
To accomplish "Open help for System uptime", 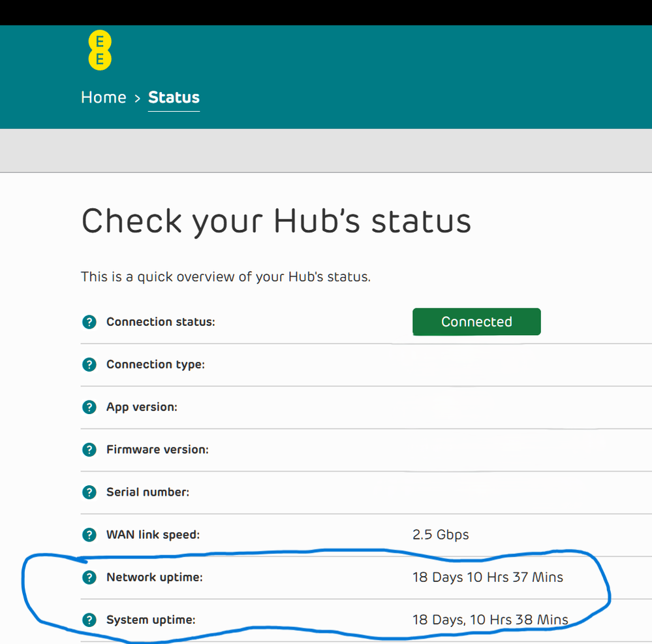I will [x=89, y=620].
